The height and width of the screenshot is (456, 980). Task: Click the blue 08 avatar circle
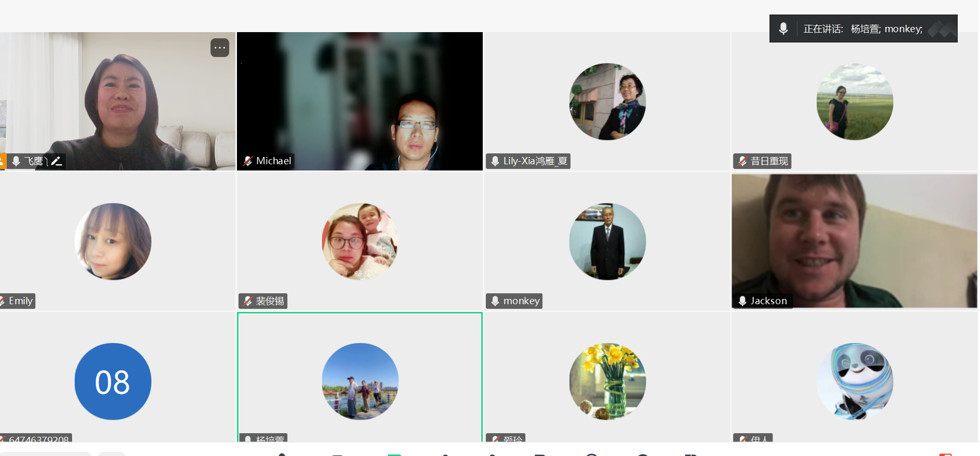(113, 381)
